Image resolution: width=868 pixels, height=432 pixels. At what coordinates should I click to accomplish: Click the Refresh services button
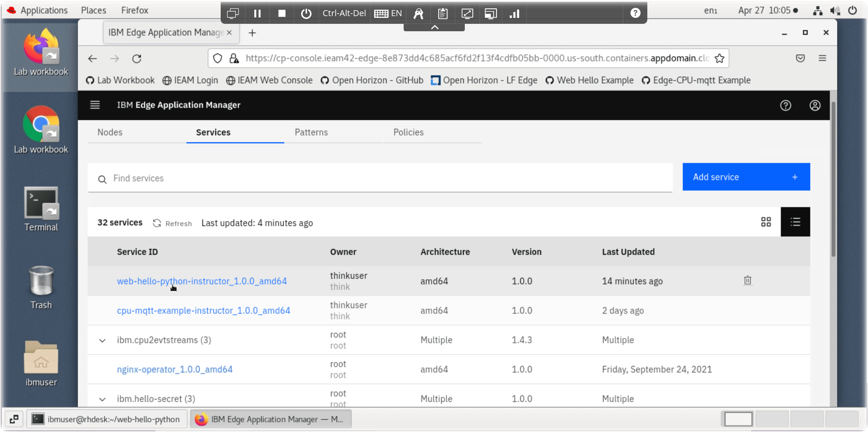(x=172, y=223)
